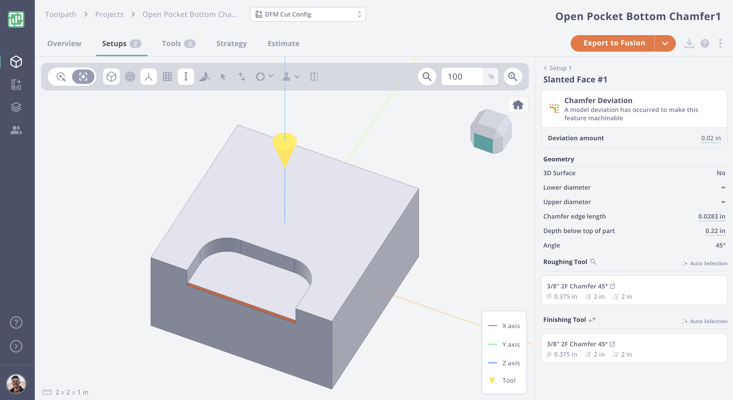This screenshot has height=400, width=733.
Task: Click the search icon beside Roughing Tool
Action: click(x=594, y=262)
